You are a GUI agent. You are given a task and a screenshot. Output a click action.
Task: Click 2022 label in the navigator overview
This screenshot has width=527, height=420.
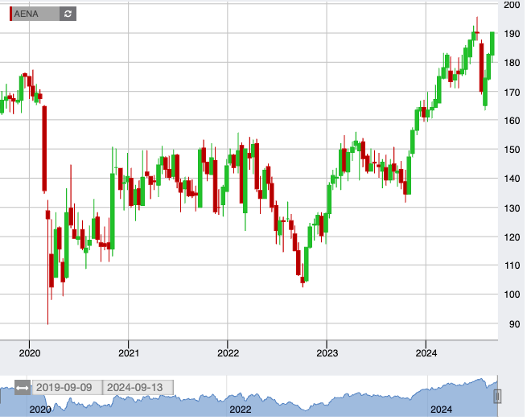[x=241, y=410]
